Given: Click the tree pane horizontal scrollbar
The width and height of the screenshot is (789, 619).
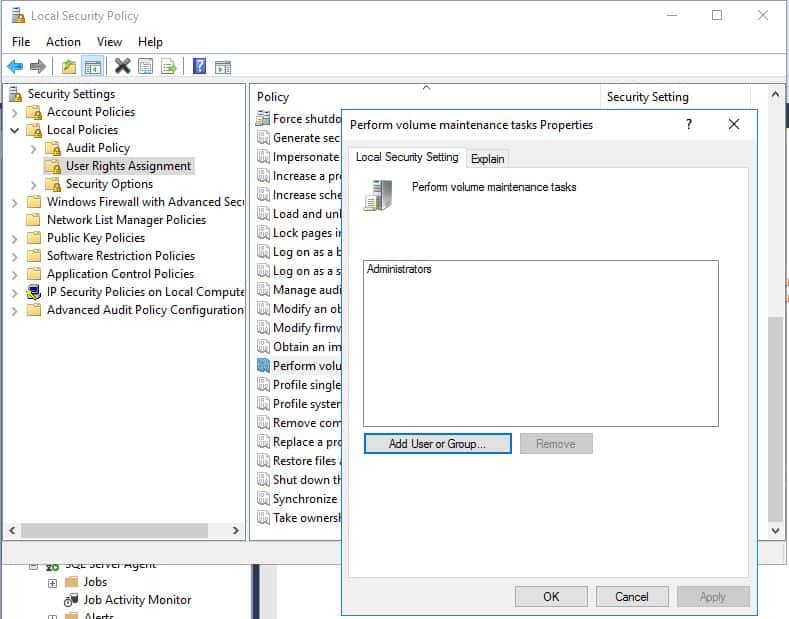Looking at the screenshot, I should click(x=120, y=530).
